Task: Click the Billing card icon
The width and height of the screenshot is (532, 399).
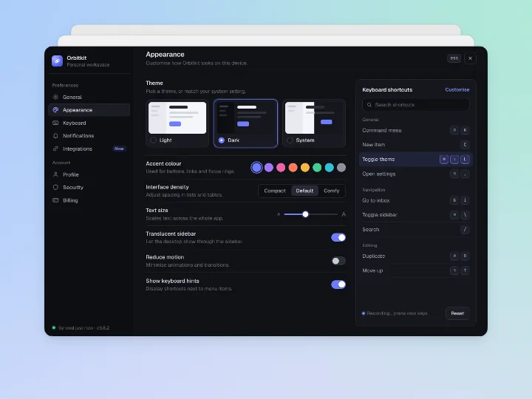Action: point(55,200)
